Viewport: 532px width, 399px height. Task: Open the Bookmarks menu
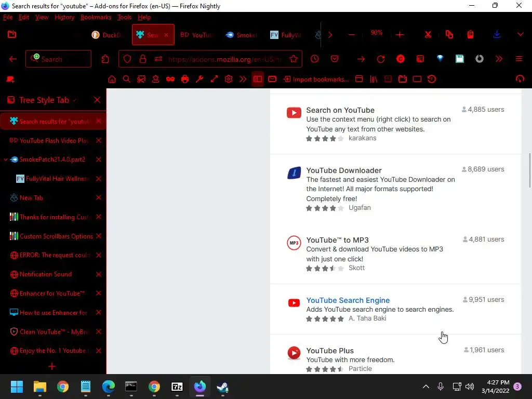pos(96,17)
